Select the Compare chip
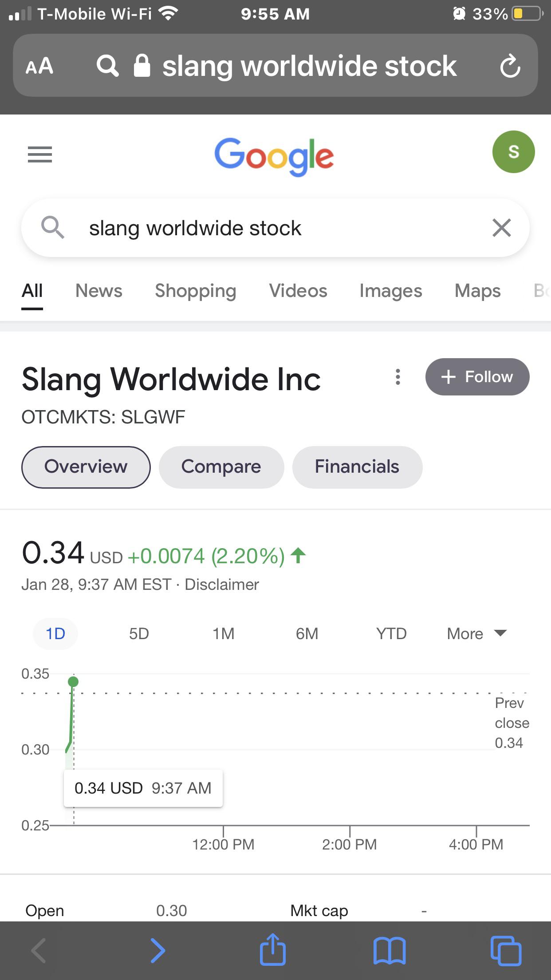 [221, 466]
